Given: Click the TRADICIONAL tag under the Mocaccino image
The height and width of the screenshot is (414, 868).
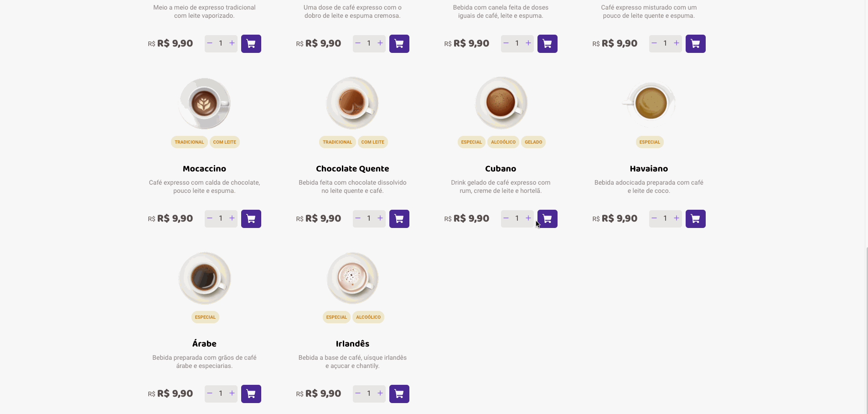Looking at the screenshot, I should pos(189,142).
